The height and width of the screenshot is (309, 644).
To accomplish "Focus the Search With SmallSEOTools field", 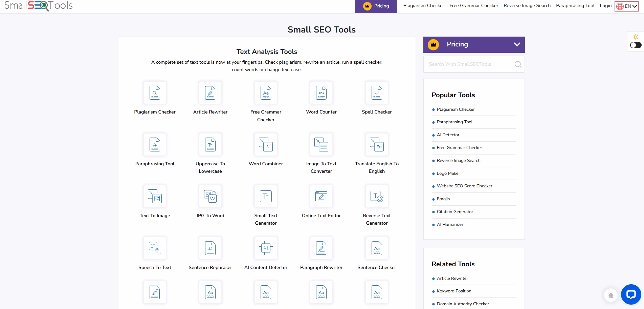I will coord(474,64).
